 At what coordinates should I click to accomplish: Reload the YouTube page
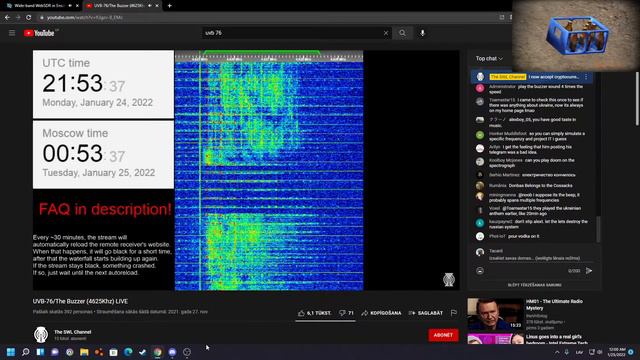click(29, 18)
